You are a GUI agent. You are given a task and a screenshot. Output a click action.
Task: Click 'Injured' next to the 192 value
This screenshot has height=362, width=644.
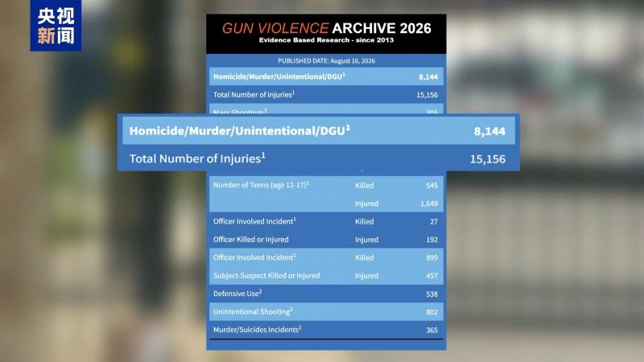click(x=367, y=240)
